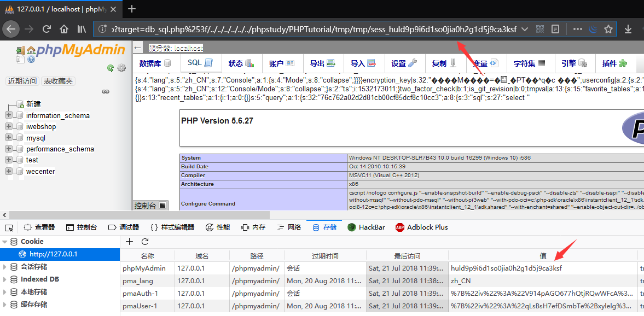Open the 导入 import tab

click(x=363, y=63)
